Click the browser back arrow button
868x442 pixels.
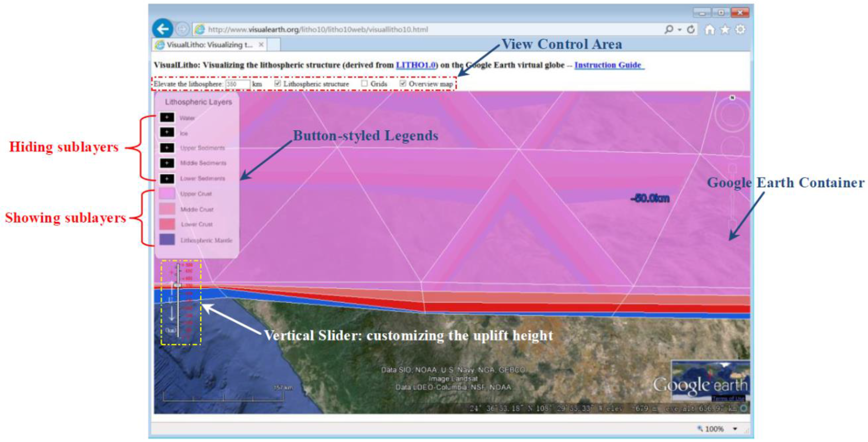pos(162,29)
